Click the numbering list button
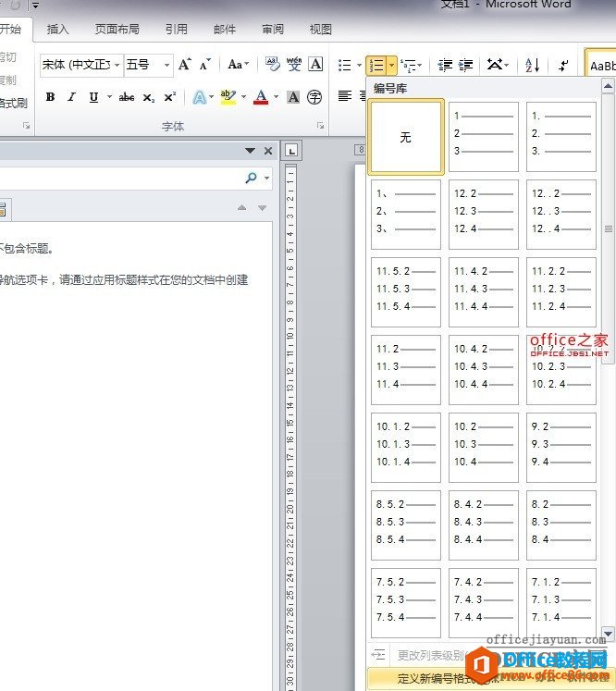The width and height of the screenshot is (616, 691). tap(376, 66)
